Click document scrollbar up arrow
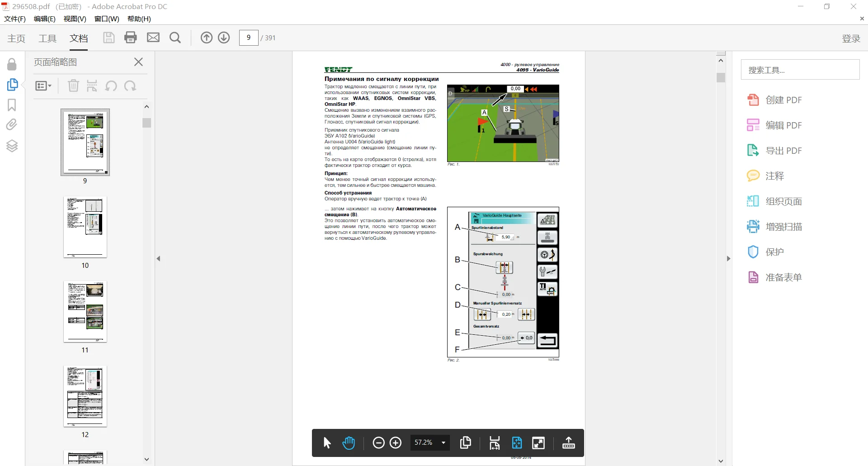Screen dimensions: 868x466 (x=721, y=60)
